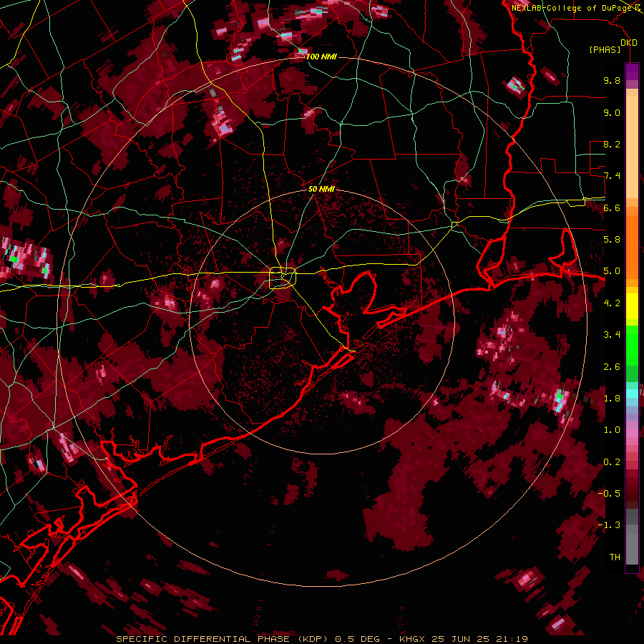The height and width of the screenshot is (644, 644).
Task: Select the 9.8 scale value
Action: (x=612, y=80)
